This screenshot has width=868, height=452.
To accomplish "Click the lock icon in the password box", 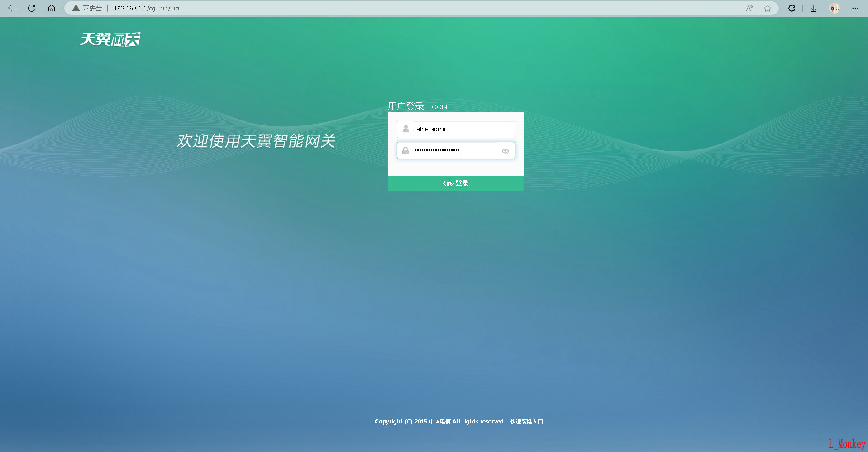I will point(405,150).
